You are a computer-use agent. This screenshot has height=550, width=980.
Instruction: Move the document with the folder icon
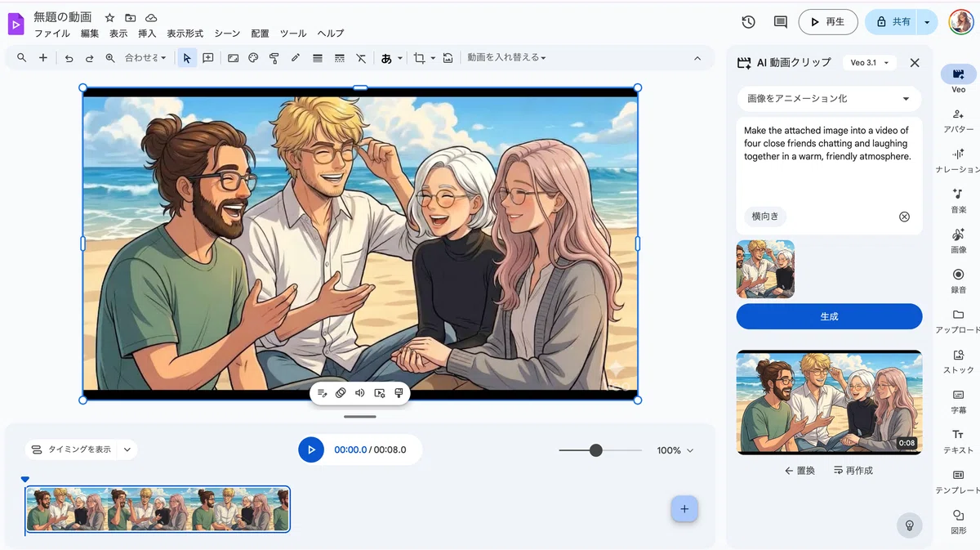point(131,17)
